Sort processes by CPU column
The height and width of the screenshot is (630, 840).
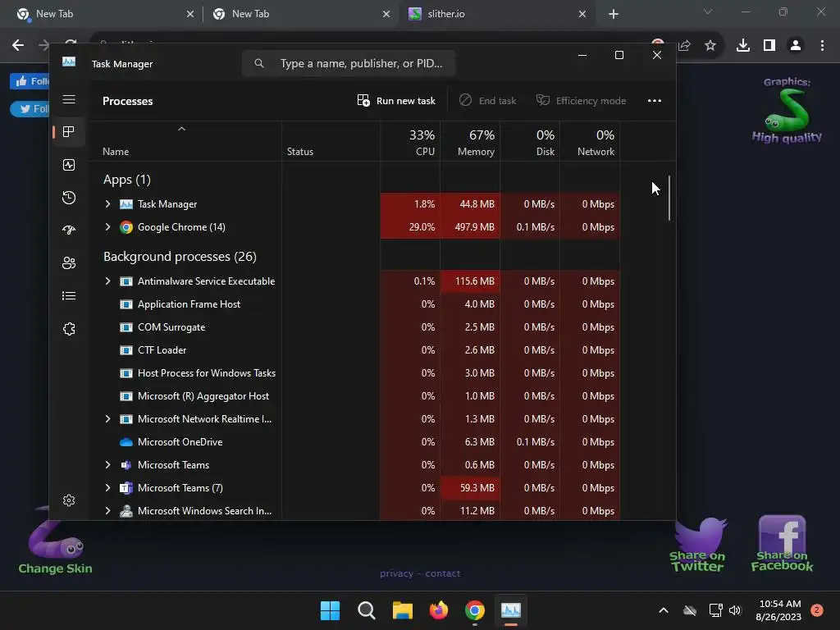pos(410,142)
